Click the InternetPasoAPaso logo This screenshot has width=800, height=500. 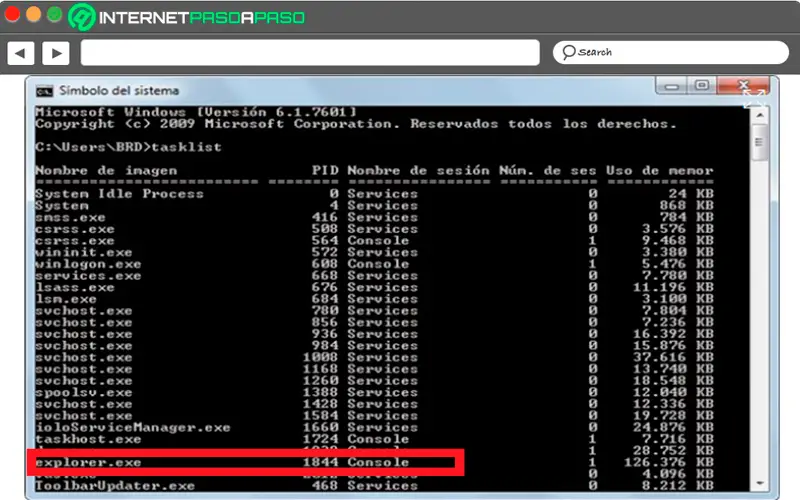point(187,17)
